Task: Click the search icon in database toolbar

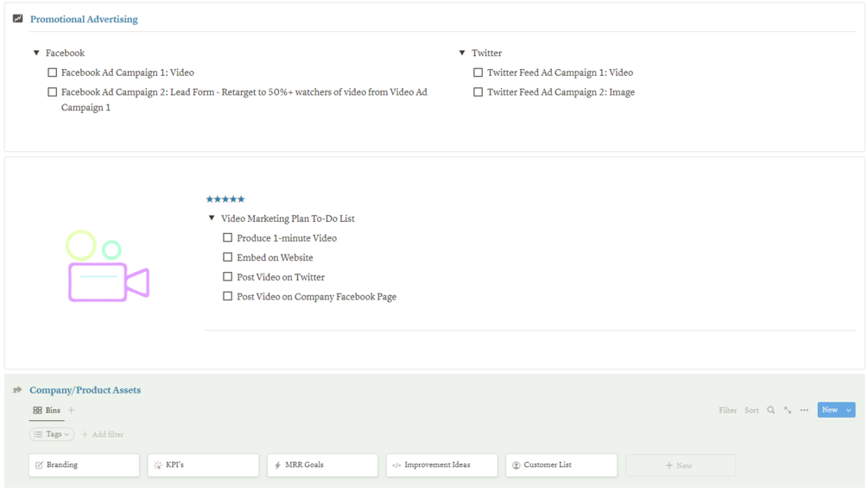Action: (x=771, y=410)
